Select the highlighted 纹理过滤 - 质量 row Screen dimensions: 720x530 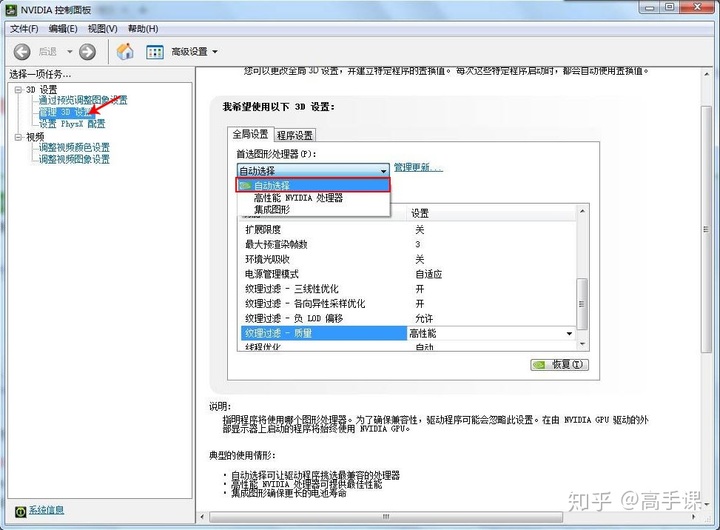point(324,333)
